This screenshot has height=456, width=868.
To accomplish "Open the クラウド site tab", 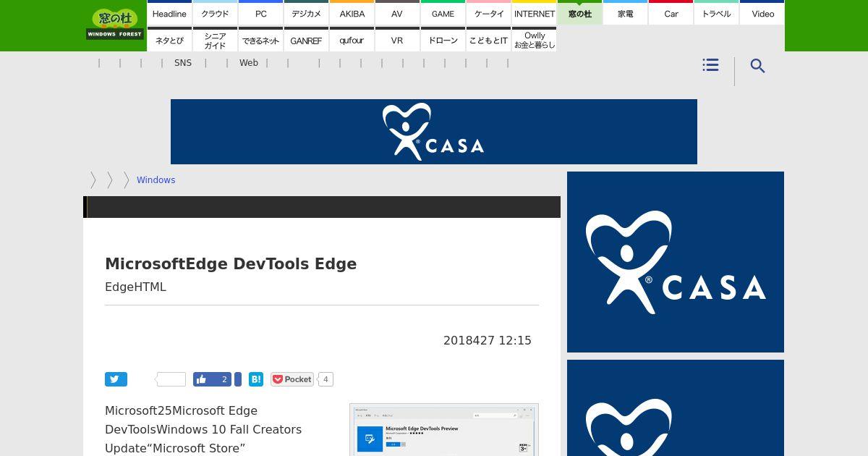I will (x=215, y=12).
